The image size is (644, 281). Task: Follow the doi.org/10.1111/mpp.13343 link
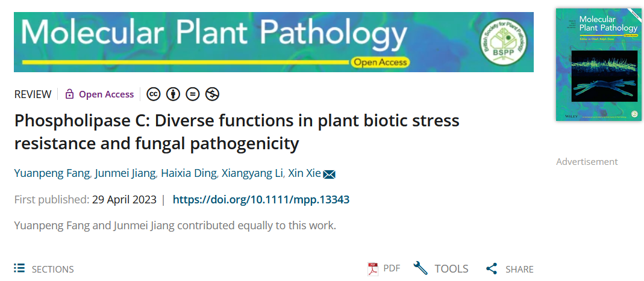pyautogui.click(x=261, y=200)
